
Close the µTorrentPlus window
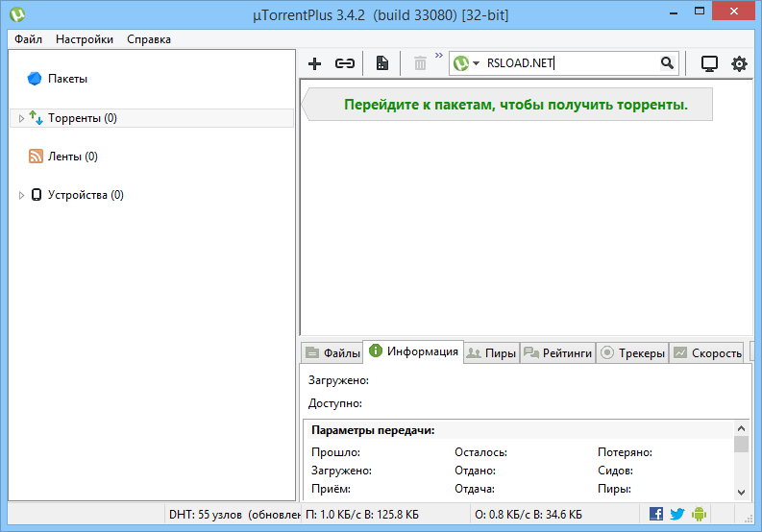tap(734, 12)
